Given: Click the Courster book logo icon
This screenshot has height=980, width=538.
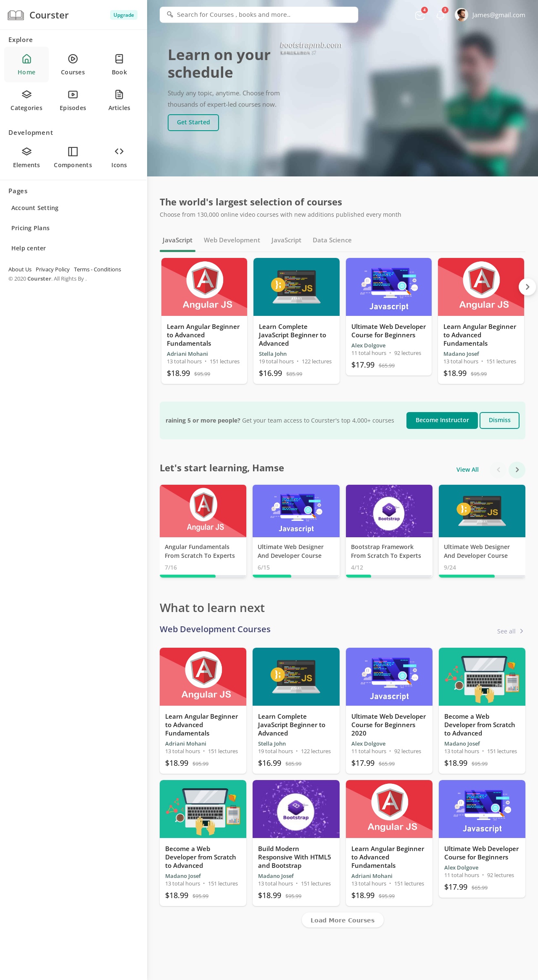Looking at the screenshot, I should 16,15.
